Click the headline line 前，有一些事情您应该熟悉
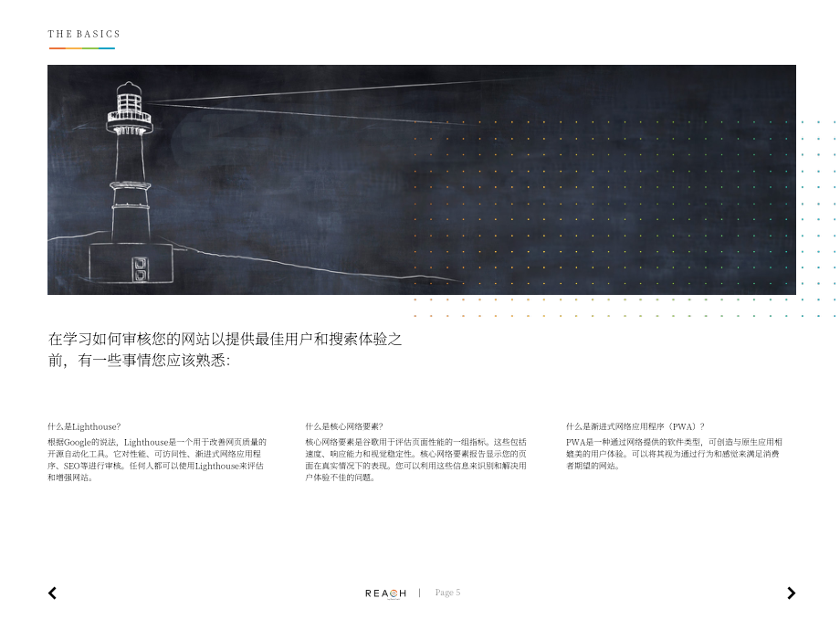The width and height of the screenshot is (840, 630). 140,361
